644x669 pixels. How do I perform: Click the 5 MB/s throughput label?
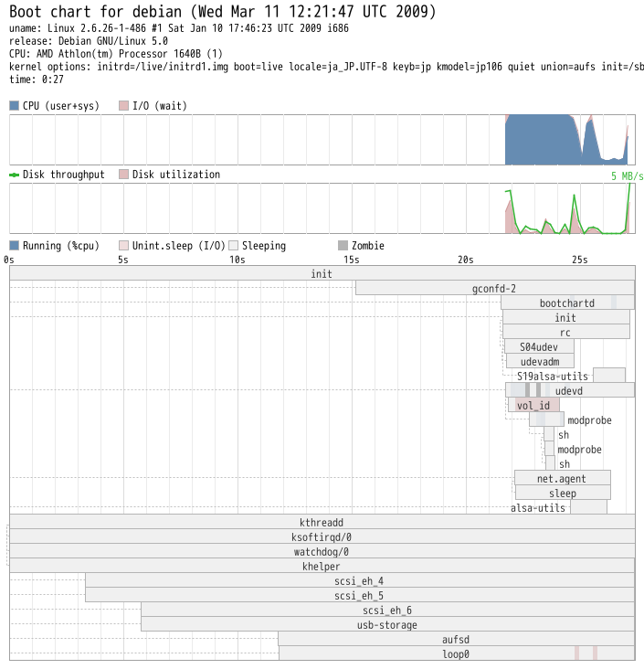[x=627, y=175]
